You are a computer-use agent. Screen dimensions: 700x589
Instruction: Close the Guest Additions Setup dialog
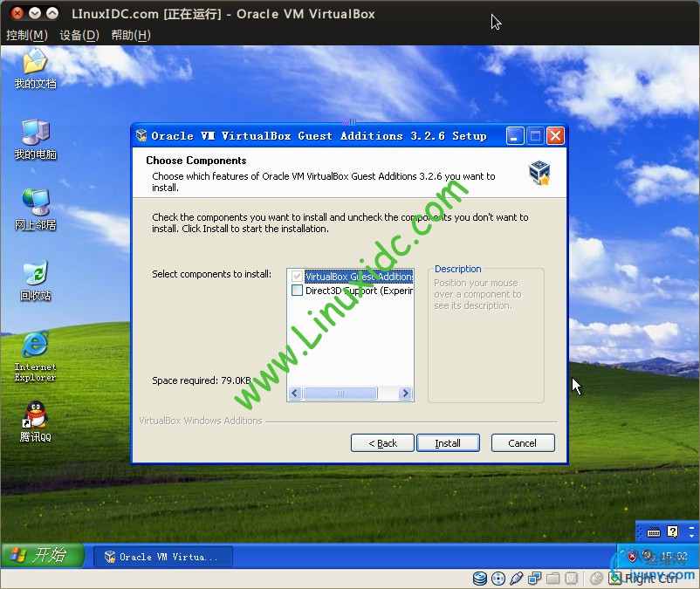555,135
